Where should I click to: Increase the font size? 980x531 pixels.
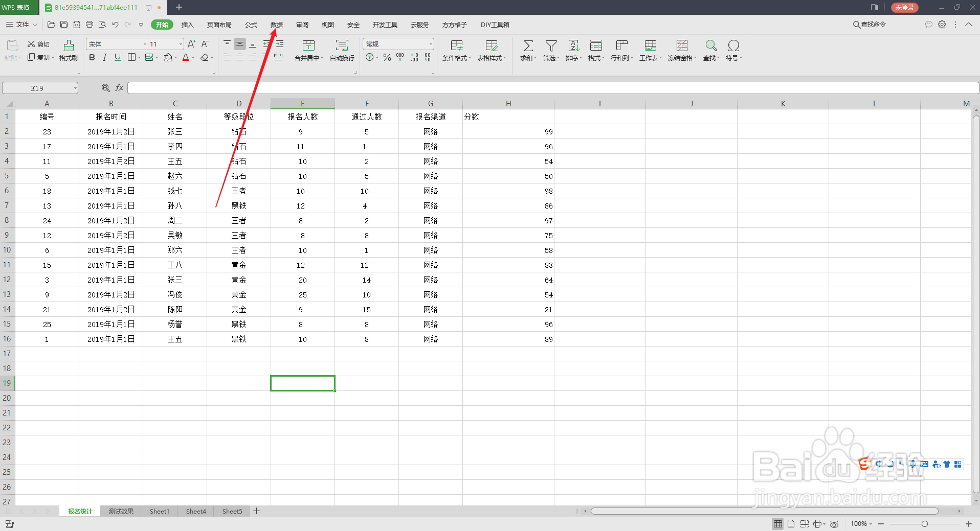coord(192,44)
